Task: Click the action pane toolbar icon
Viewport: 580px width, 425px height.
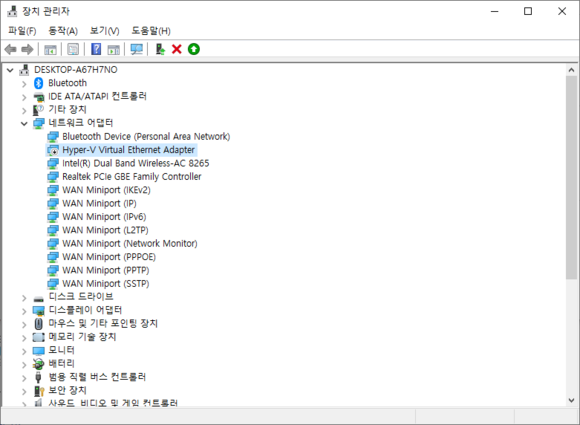Action: tap(114, 49)
